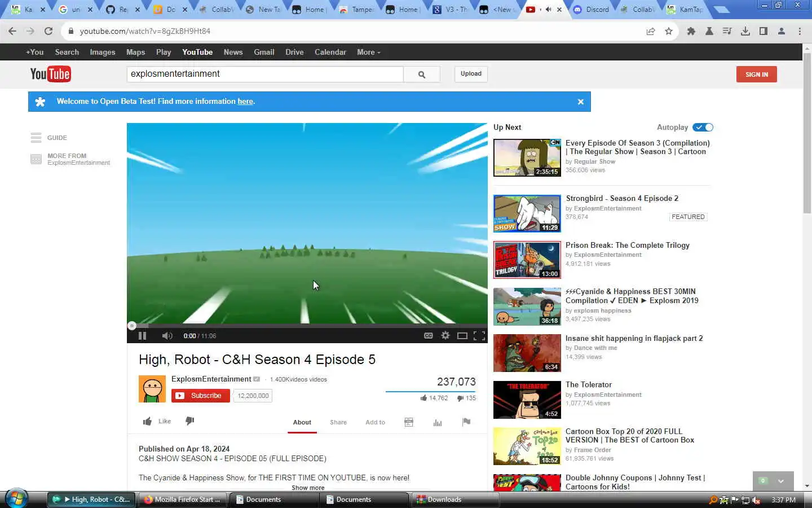Subscribe to ExplosmEntertainment
The width and height of the screenshot is (812, 508).
pos(201,396)
